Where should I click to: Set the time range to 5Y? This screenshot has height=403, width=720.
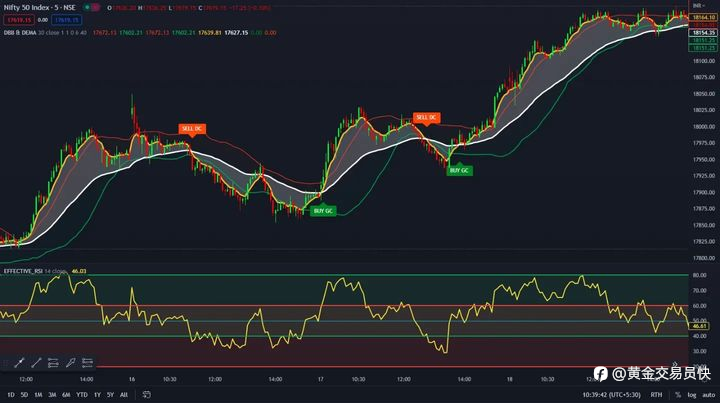pyautogui.click(x=110, y=395)
